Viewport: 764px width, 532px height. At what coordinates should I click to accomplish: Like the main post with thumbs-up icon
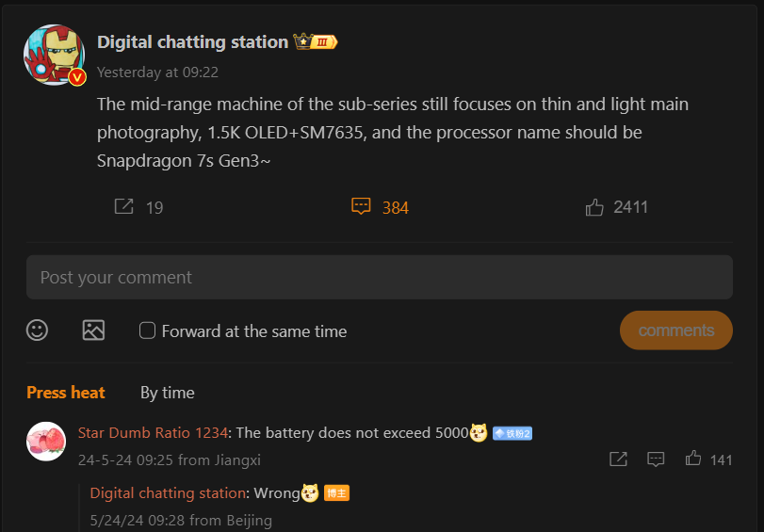(x=594, y=207)
